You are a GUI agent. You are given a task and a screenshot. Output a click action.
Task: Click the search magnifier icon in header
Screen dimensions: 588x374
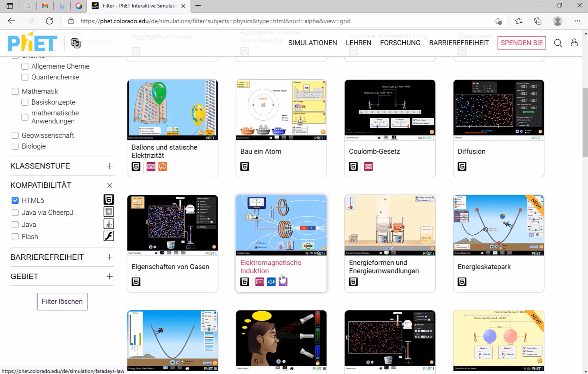[558, 43]
